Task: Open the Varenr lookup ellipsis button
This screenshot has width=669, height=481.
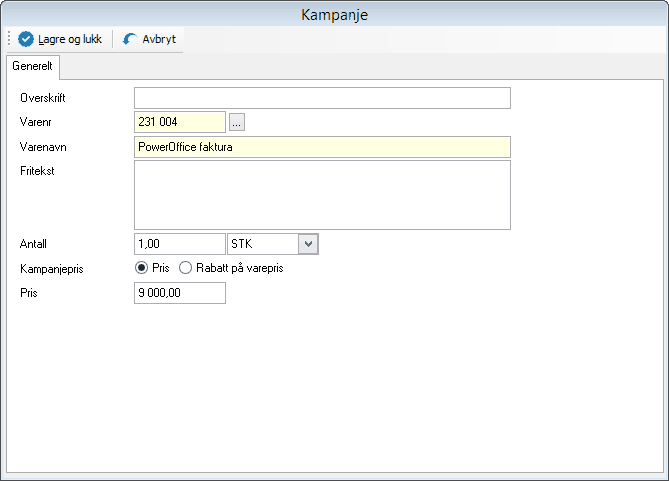Action: pos(237,122)
